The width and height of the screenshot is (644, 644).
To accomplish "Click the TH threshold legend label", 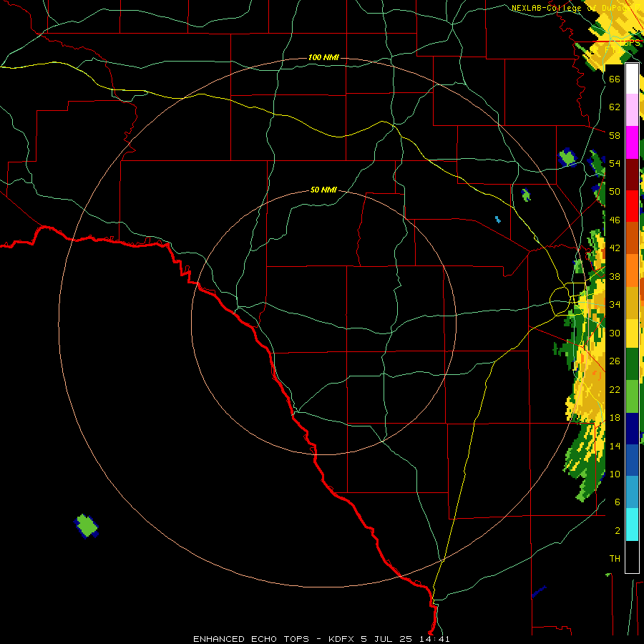I will coord(615,559).
